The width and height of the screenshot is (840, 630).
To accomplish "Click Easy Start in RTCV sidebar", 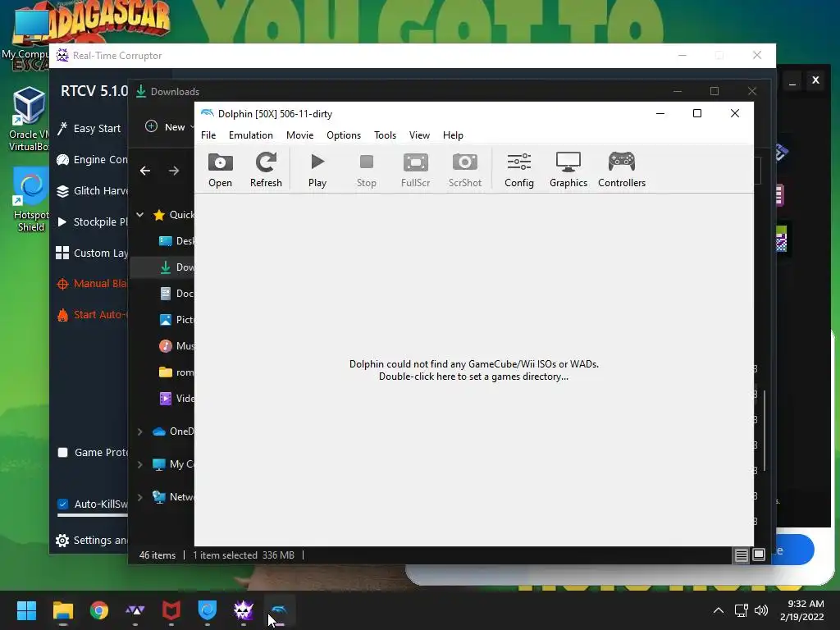I will pos(90,129).
